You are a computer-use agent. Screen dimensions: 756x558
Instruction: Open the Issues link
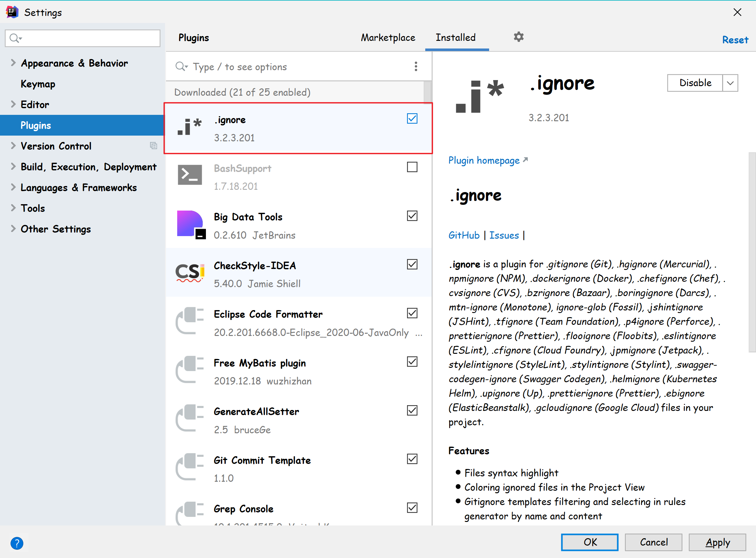(x=504, y=235)
